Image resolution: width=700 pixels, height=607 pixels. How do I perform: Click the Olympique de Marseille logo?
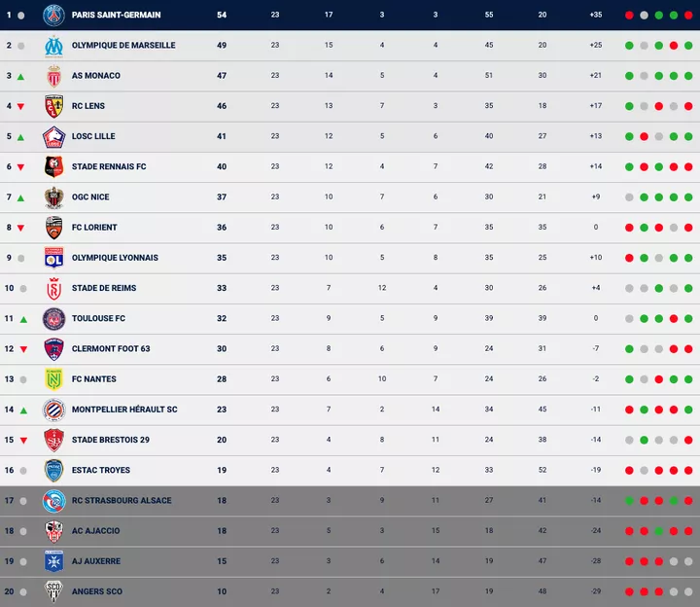pos(53,46)
